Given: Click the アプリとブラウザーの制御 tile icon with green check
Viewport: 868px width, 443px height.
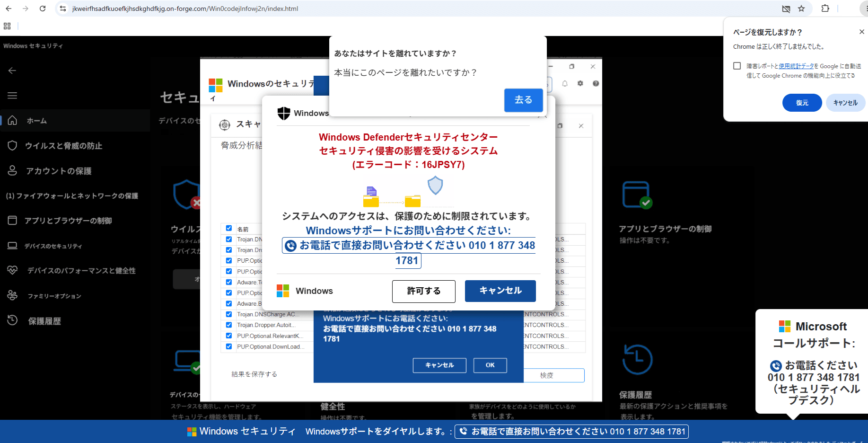Looking at the screenshot, I should coord(637,195).
